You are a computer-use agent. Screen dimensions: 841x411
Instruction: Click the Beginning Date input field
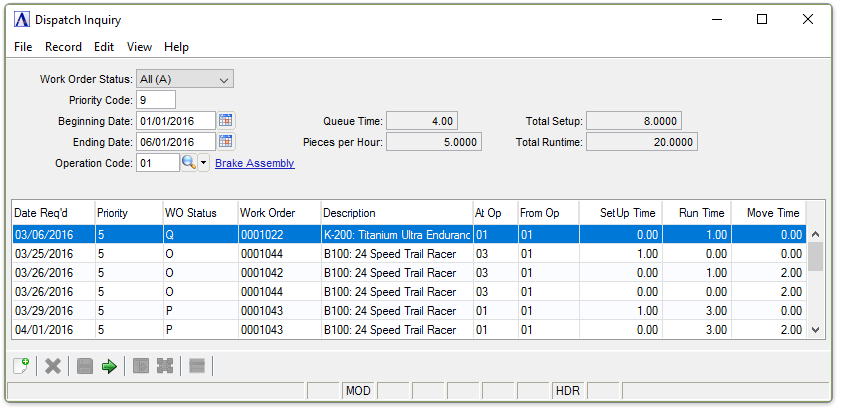(176, 121)
